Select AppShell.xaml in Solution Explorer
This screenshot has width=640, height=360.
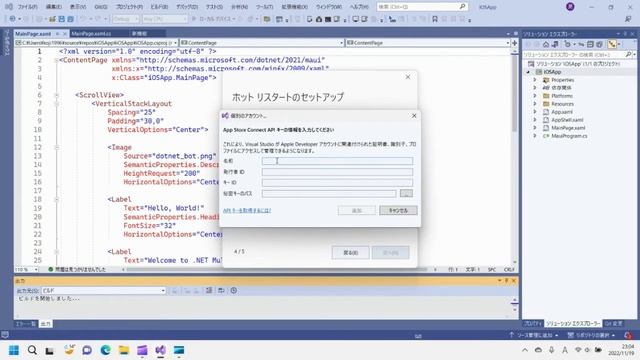click(567, 120)
